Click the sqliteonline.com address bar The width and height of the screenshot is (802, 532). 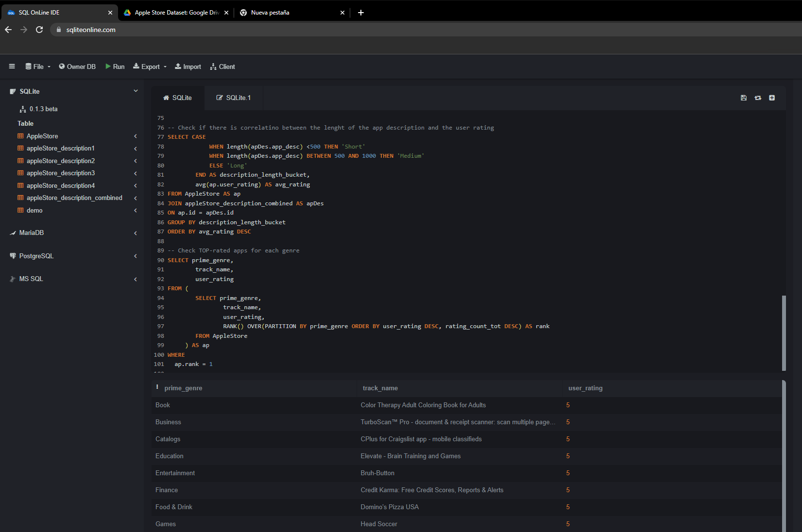(x=90, y=30)
